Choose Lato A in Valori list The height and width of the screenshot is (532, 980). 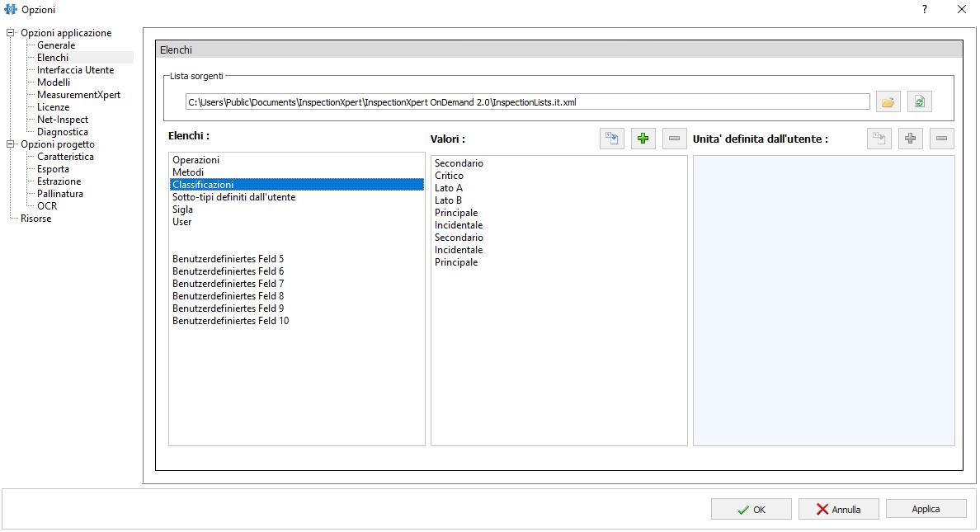(559, 188)
